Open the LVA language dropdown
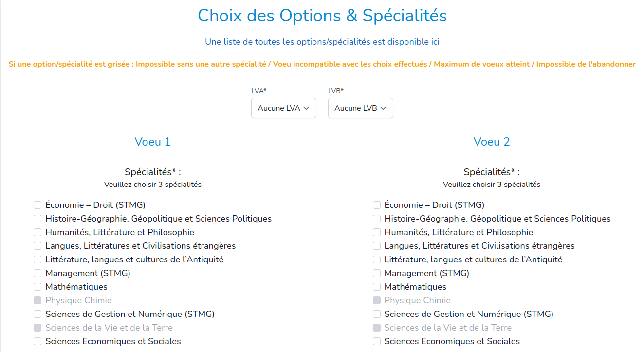Screen dimensions: 644x352 (283, 108)
